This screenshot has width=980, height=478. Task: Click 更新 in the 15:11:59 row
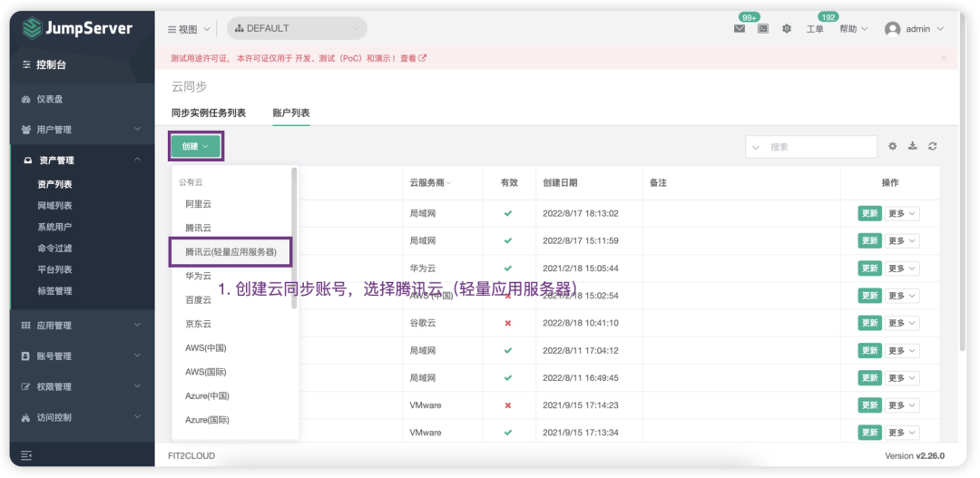(x=869, y=240)
